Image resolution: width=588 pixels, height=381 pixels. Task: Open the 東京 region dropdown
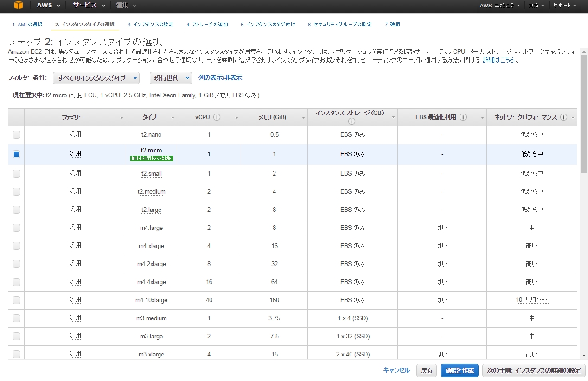536,6
